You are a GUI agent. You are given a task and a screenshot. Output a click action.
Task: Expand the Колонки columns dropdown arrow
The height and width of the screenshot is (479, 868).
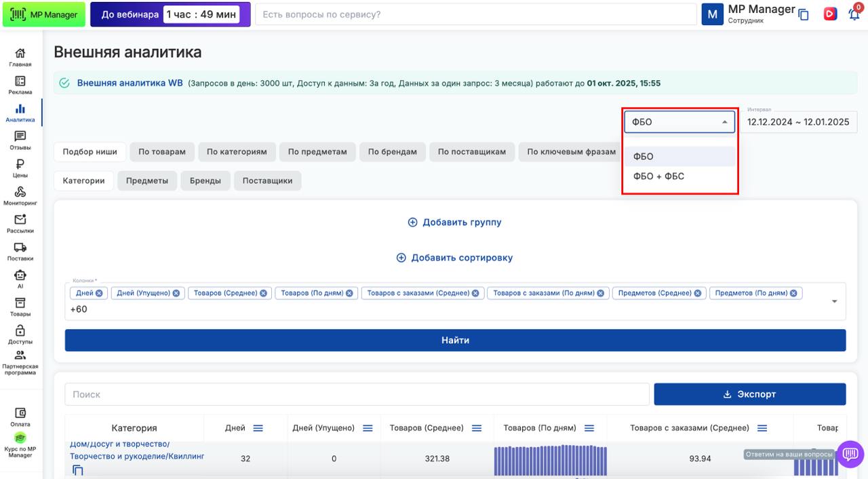(834, 301)
